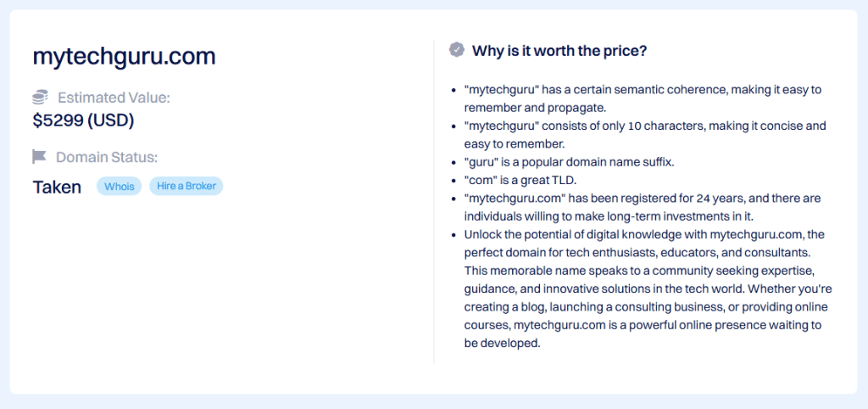
Task: Click the Taken status text
Action: click(x=57, y=188)
